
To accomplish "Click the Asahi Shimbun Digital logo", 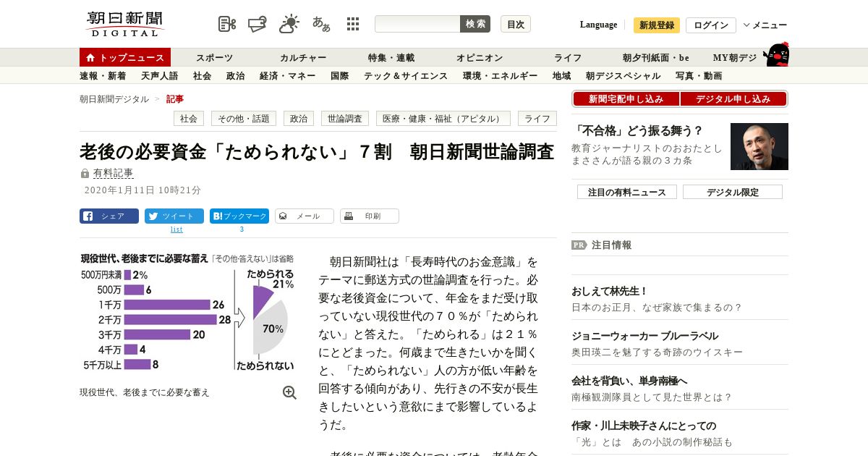I will [x=125, y=24].
